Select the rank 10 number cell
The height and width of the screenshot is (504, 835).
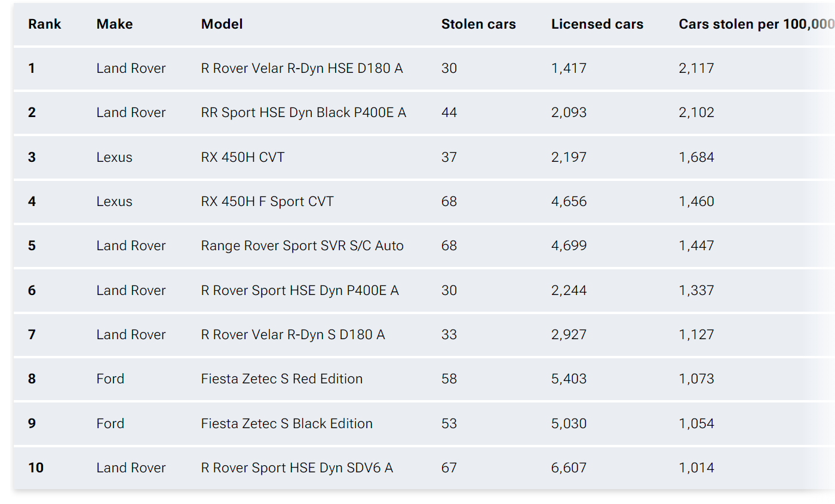[x=36, y=468]
